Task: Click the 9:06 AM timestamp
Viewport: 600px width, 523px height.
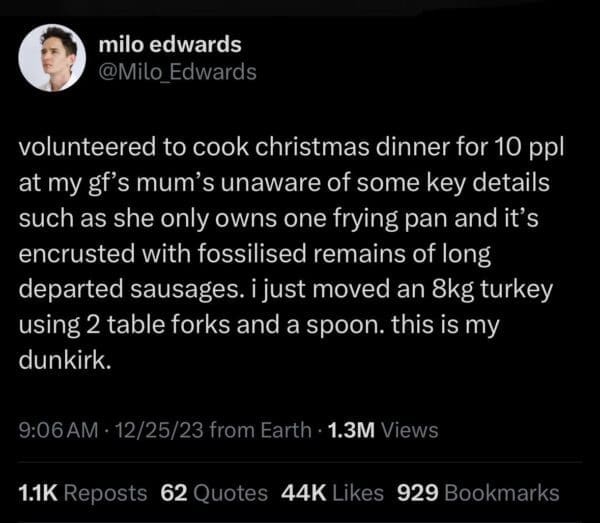Action: (59, 431)
